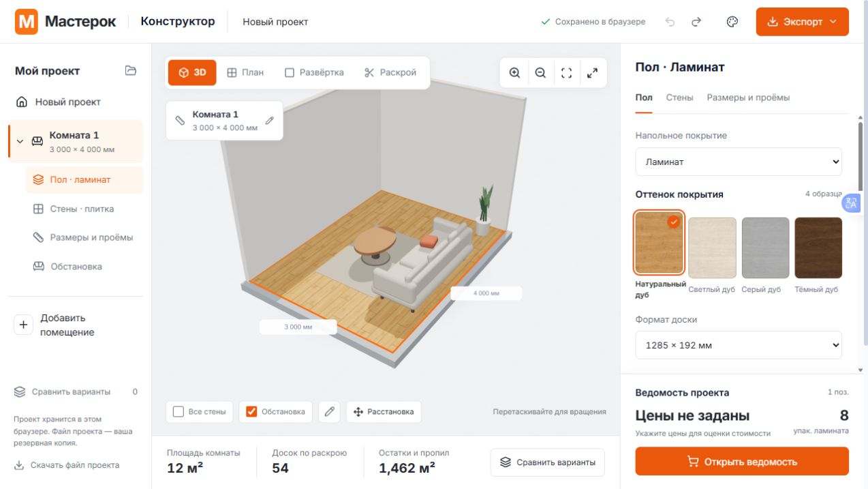This screenshot has width=868, height=489.
Task: Click the Расстановка button
Action: click(384, 412)
